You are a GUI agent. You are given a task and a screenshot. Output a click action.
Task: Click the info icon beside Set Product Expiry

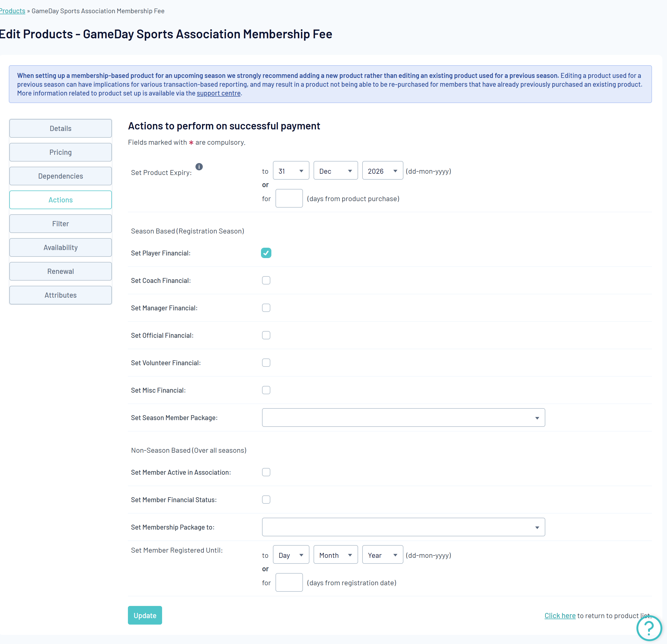(199, 167)
